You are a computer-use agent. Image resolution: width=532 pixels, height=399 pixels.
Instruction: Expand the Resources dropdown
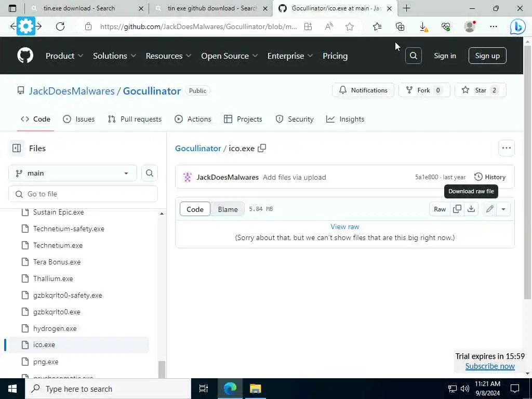pos(168,56)
